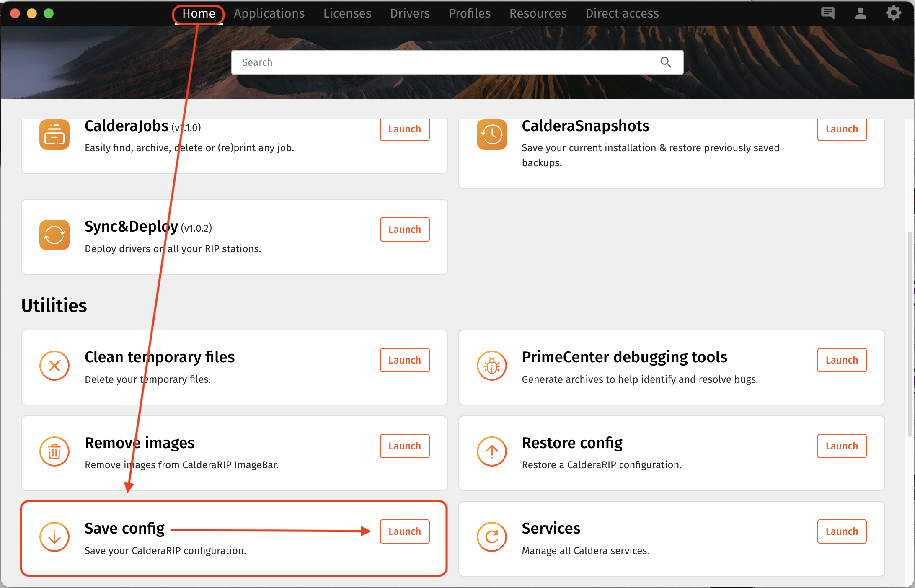Click the Clean temporary files X icon
This screenshot has height=588, width=915.
pyautogui.click(x=54, y=366)
